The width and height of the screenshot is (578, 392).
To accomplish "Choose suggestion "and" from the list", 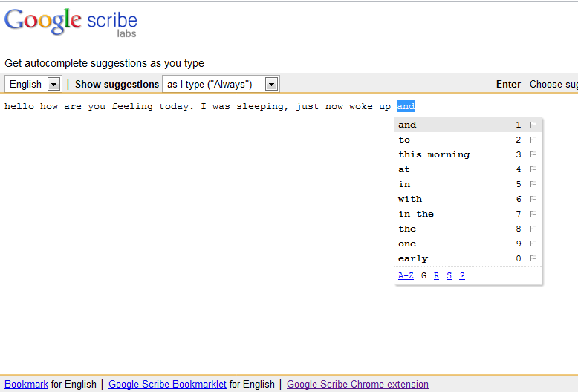I will click(468, 125).
